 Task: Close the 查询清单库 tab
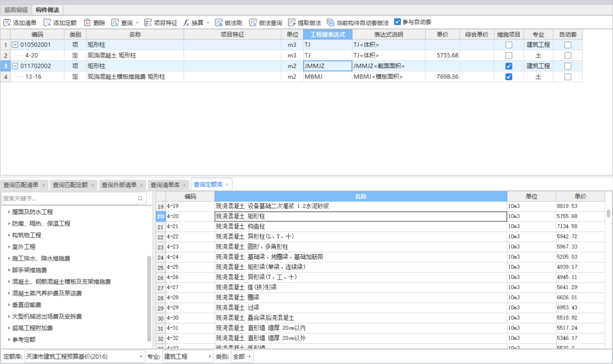click(x=184, y=185)
